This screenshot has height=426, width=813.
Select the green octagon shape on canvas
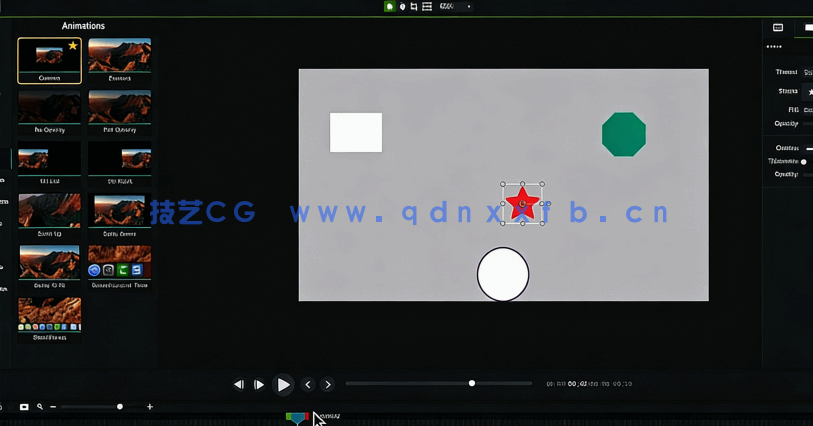(x=624, y=134)
